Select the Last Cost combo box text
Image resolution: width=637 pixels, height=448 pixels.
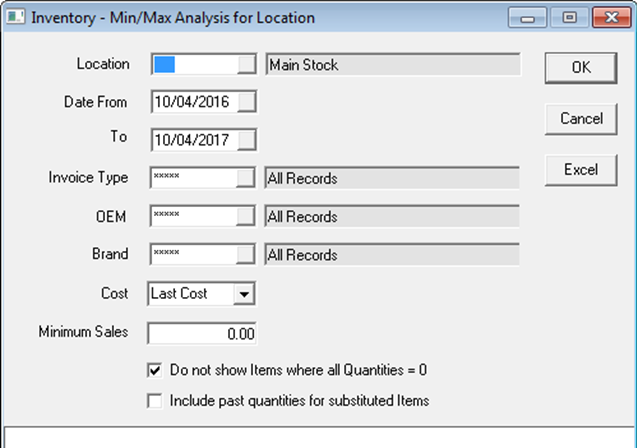point(179,293)
